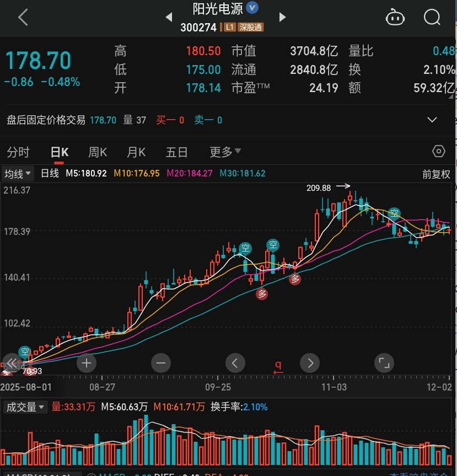Screen dimensions: 457x476
Task: Tap the M5:180.92 moving average label
Action: (86, 173)
